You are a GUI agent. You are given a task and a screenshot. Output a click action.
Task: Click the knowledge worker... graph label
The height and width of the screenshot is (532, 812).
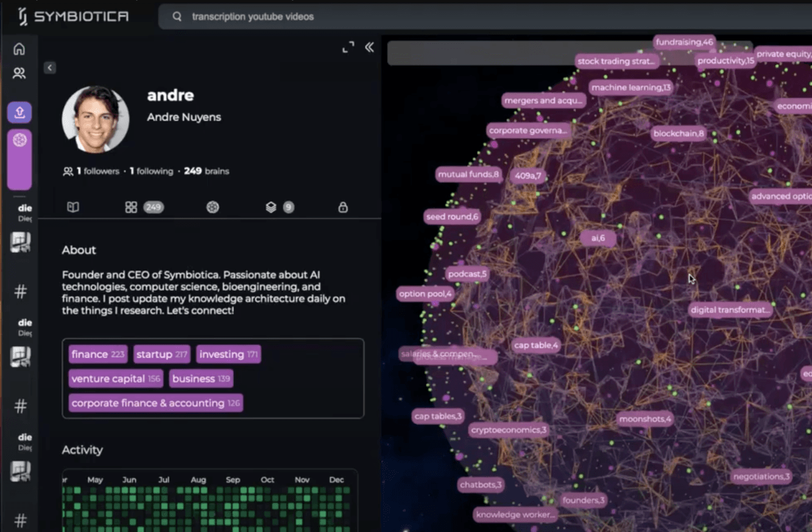pos(515,515)
